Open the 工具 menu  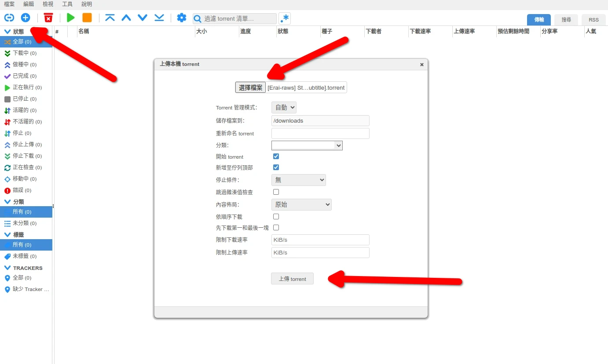pos(67,4)
